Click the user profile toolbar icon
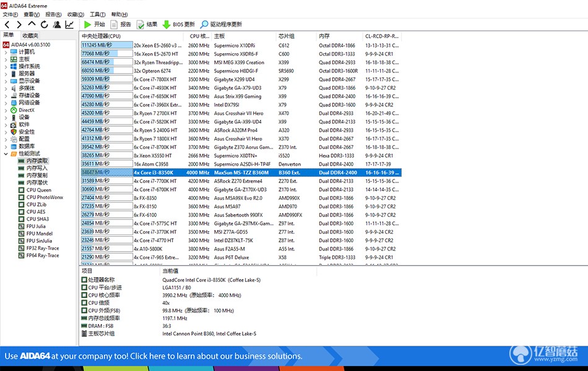The image size is (588, 371). tap(57, 25)
